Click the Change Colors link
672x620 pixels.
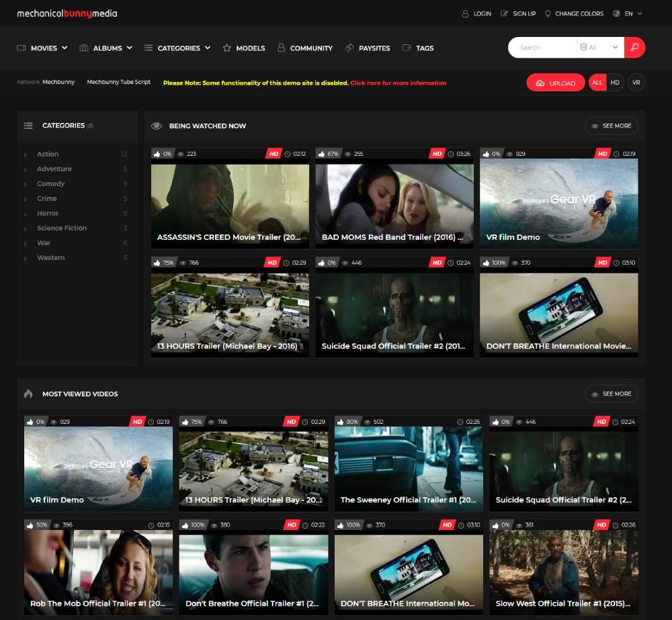(579, 13)
